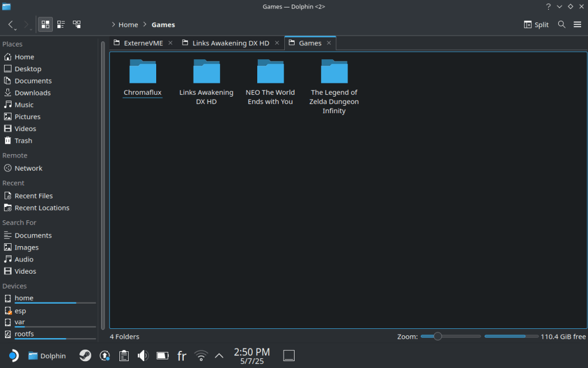The width and height of the screenshot is (588, 368).
Task: Select Network under Remote
Action: click(28, 168)
